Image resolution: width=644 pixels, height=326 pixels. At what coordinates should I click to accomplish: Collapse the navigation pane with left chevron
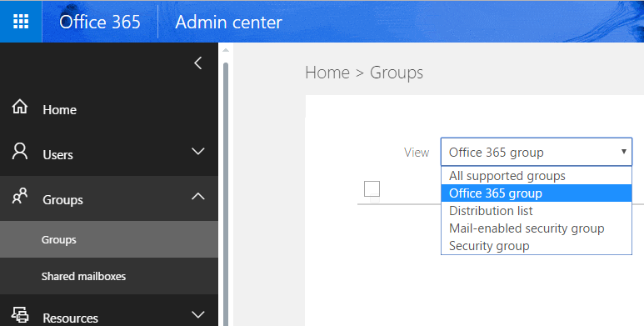point(198,63)
